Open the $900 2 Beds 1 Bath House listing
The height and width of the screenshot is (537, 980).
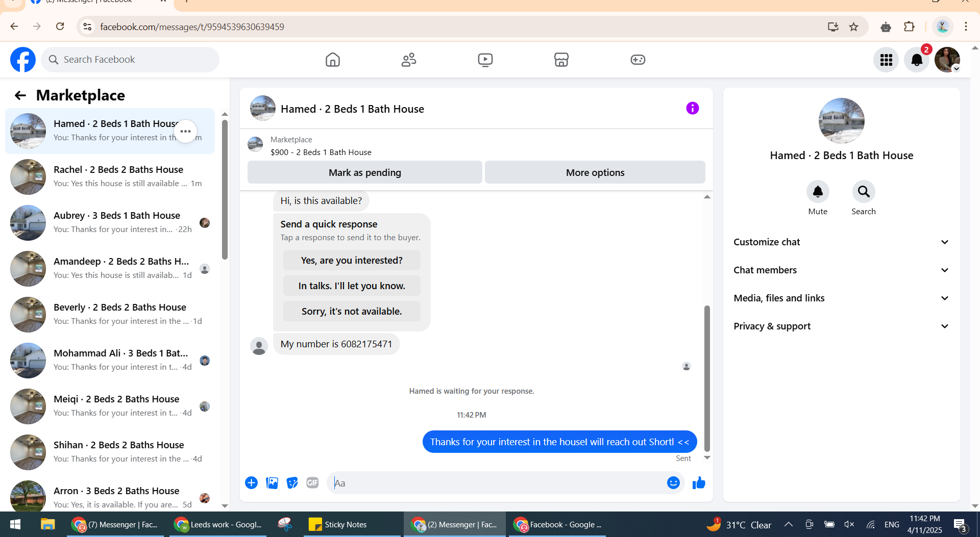(321, 152)
